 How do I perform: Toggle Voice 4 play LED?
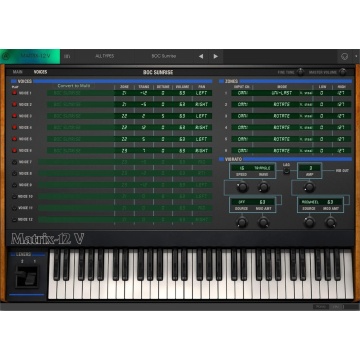[x=14, y=127]
